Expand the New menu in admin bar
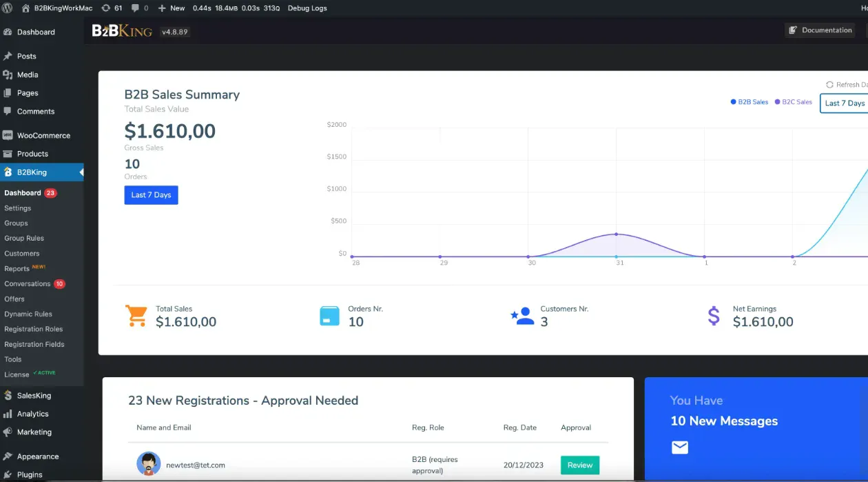The width and height of the screenshot is (868, 482). click(172, 8)
